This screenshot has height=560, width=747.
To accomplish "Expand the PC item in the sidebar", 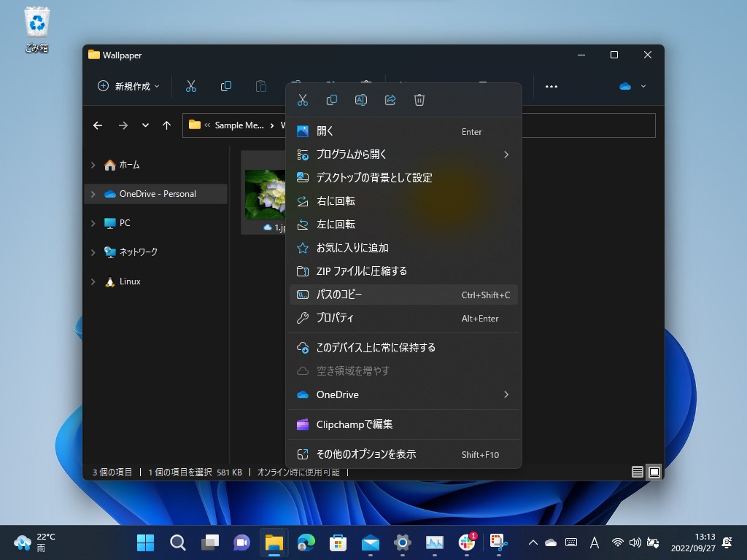I will 93,223.
